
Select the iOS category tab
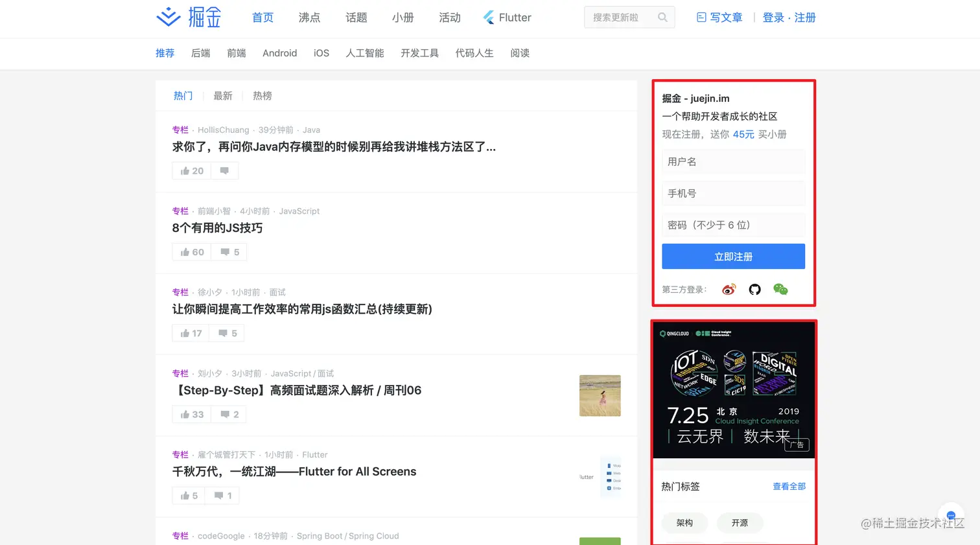tap(321, 53)
